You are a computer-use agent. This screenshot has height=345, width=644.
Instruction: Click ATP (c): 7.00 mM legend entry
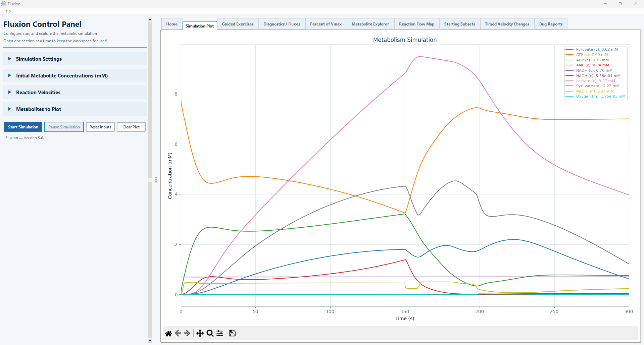click(x=592, y=55)
